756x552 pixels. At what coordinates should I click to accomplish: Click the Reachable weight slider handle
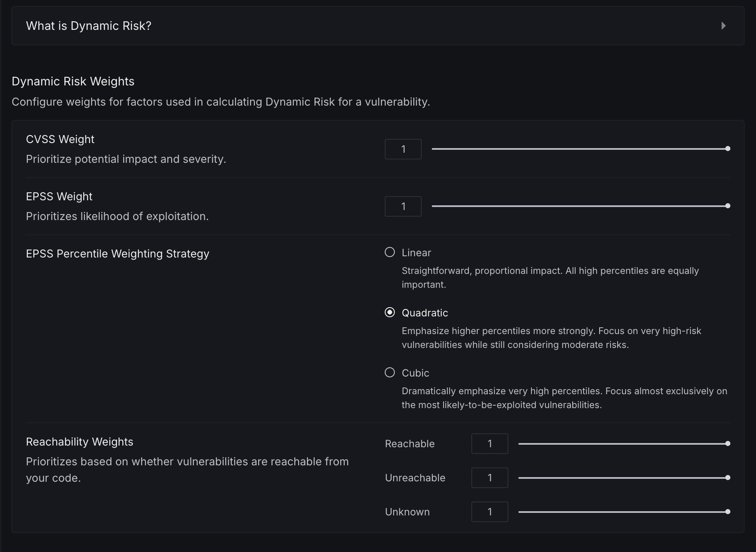(728, 443)
